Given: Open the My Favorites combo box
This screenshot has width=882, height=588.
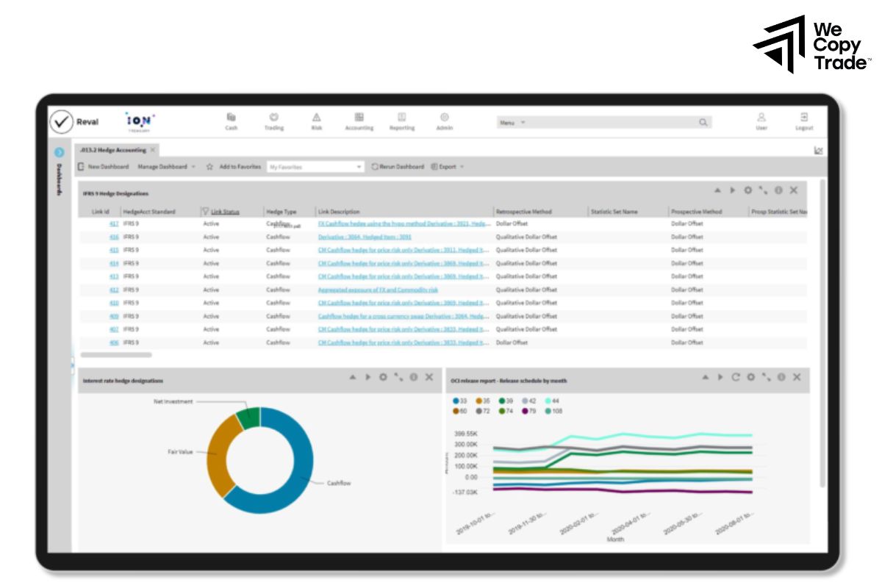Looking at the screenshot, I should click(x=315, y=167).
